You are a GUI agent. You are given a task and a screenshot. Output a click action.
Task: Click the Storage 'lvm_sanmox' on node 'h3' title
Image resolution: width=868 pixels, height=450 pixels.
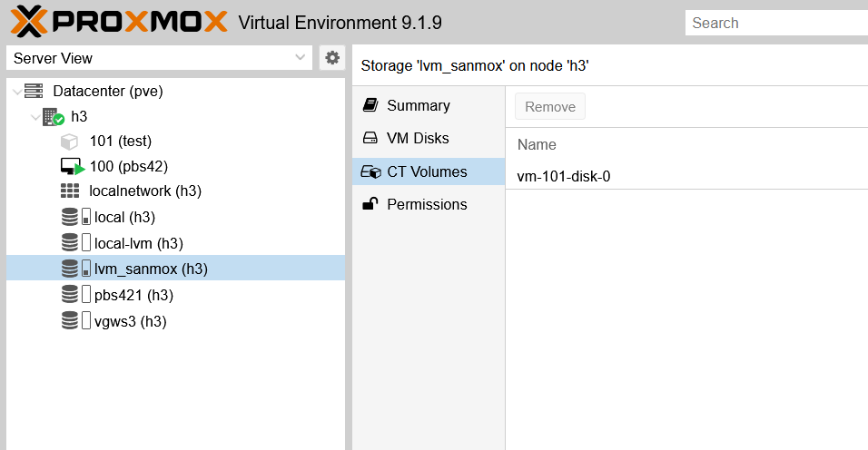(x=475, y=65)
